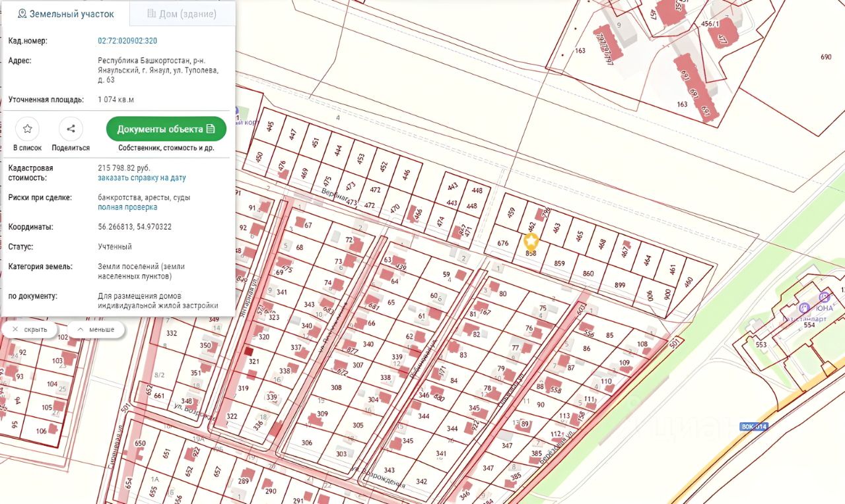Open the Дом (здание) tab

click(x=182, y=14)
